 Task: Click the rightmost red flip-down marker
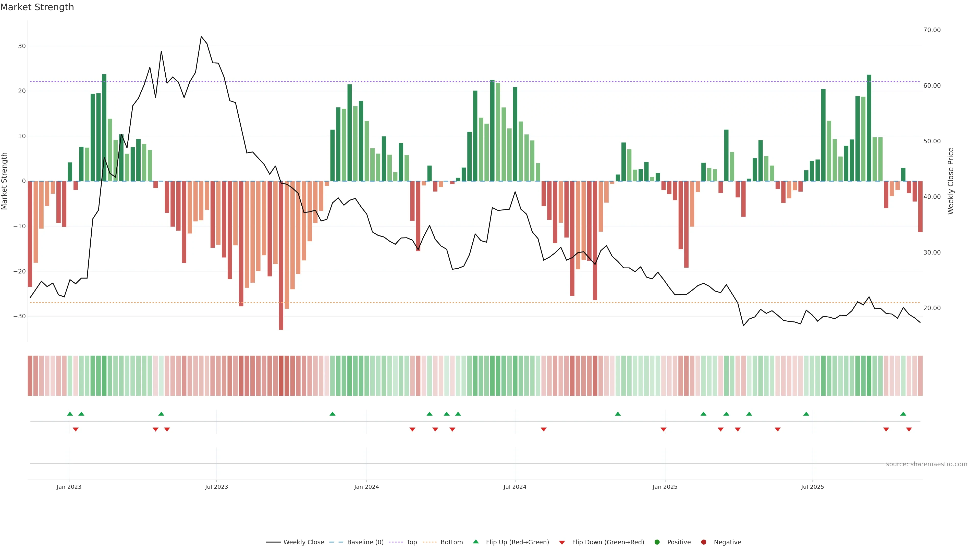[x=909, y=429]
